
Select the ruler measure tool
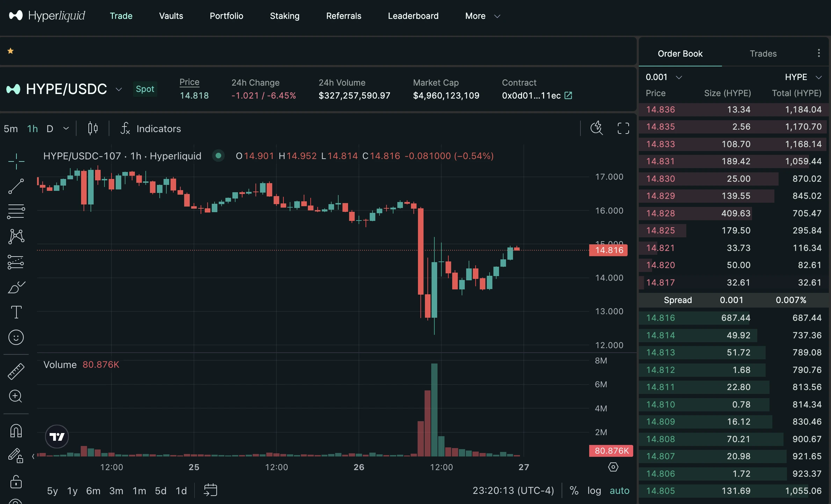click(16, 371)
